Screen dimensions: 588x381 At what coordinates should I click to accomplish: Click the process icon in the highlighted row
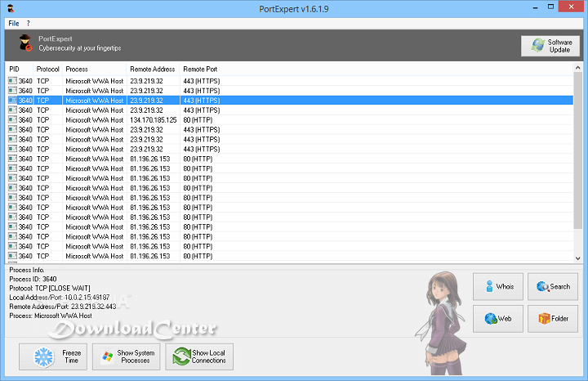point(12,101)
